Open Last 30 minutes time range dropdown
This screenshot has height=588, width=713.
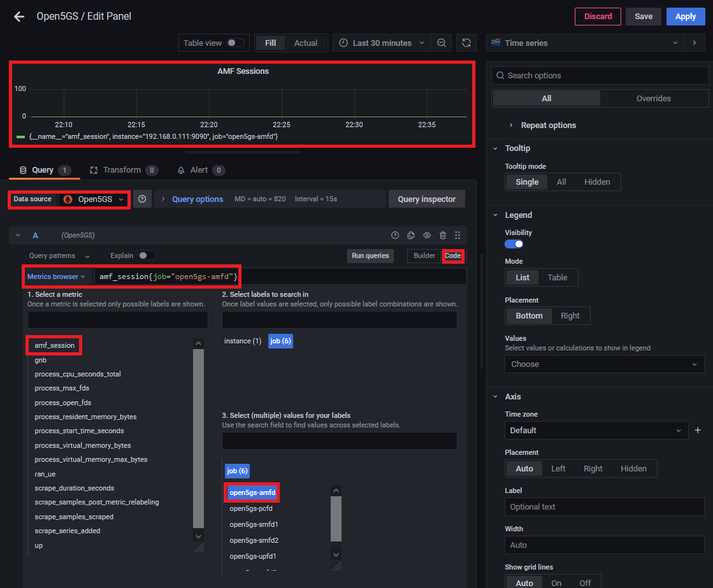pyautogui.click(x=382, y=43)
